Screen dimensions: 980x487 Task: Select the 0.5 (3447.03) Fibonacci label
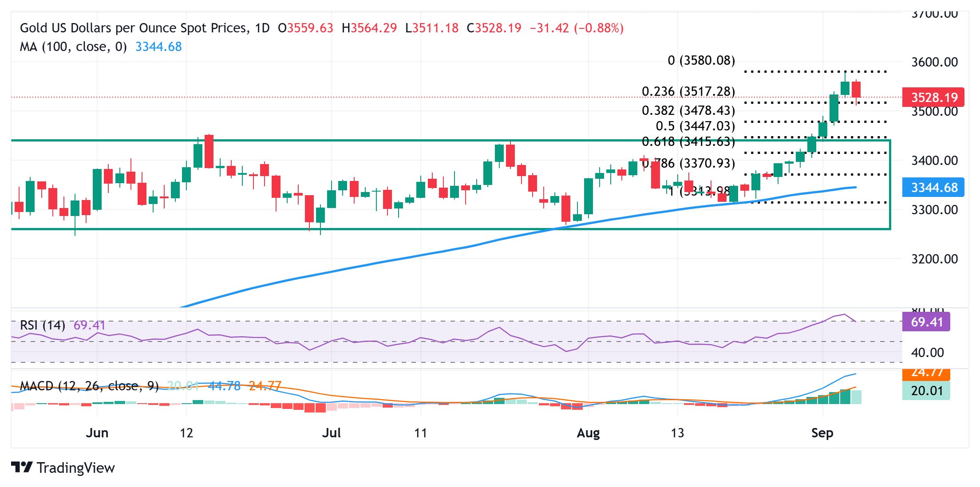point(695,126)
